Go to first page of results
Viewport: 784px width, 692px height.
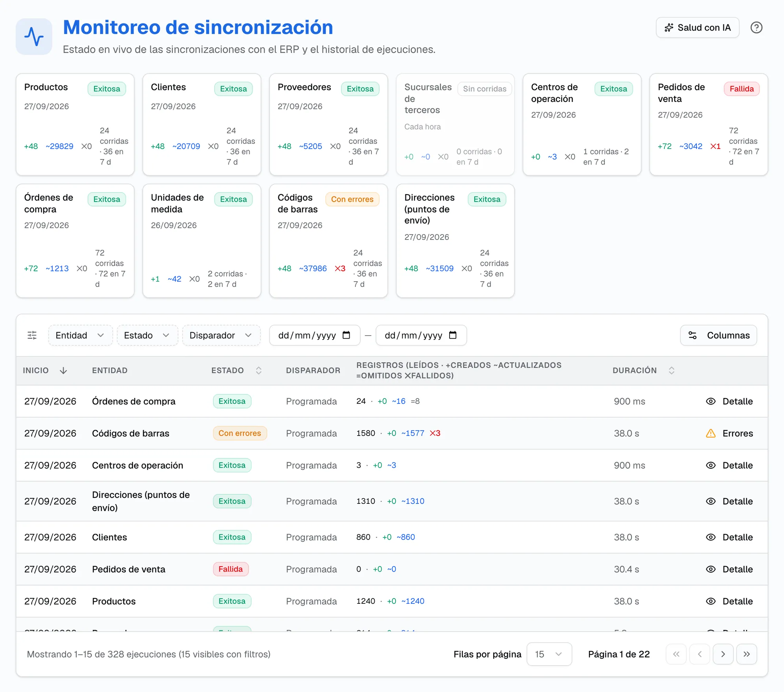coord(676,654)
